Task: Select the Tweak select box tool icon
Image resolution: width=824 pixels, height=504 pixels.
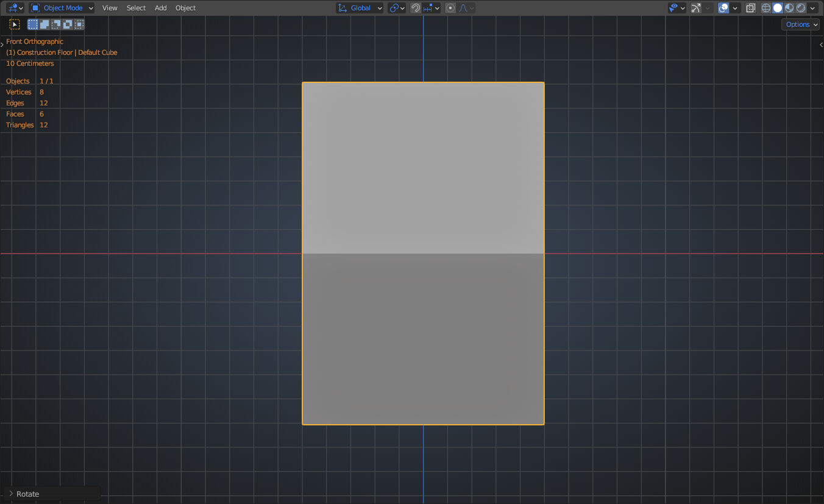Action: pos(15,24)
